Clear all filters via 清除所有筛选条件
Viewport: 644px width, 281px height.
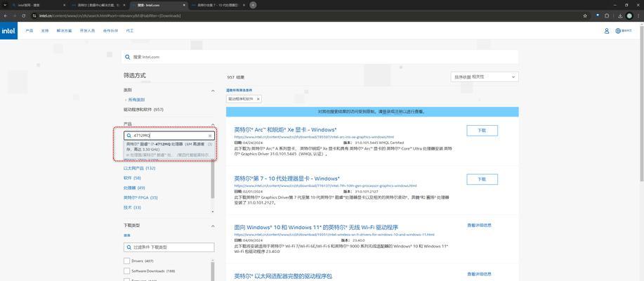click(x=239, y=90)
